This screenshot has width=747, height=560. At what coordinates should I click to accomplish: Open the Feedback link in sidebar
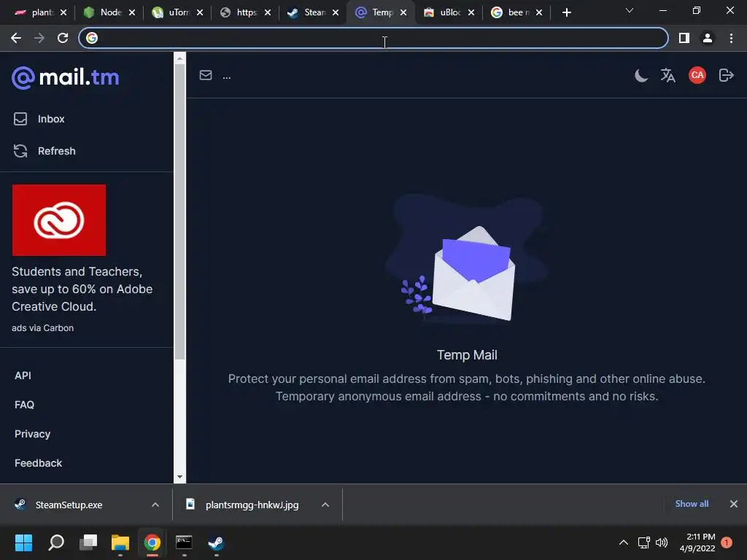coord(38,463)
